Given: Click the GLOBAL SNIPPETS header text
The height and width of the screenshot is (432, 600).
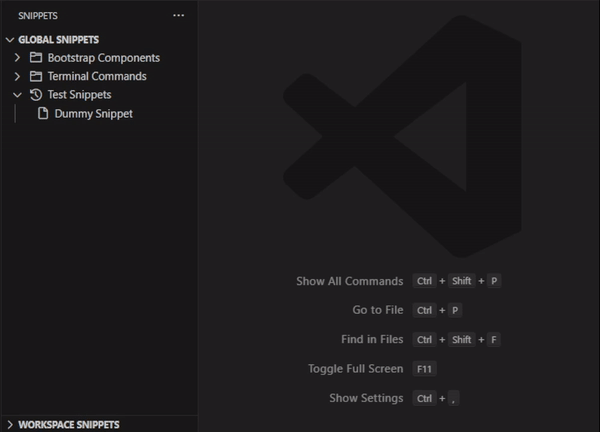Looking at the screenshot, I should coord(59,40).
